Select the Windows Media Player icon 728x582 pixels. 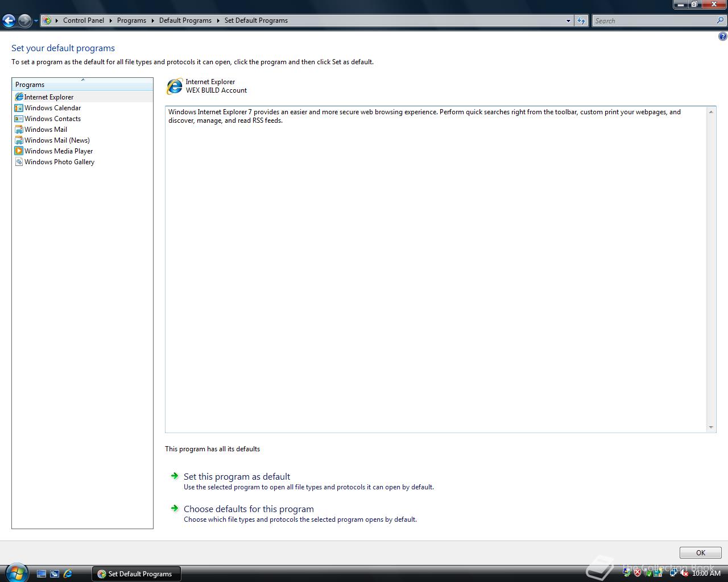click(x=19, y=151)
